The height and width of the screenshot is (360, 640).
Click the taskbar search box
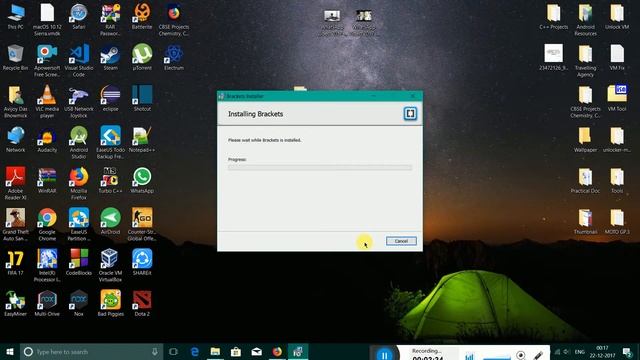91,351
